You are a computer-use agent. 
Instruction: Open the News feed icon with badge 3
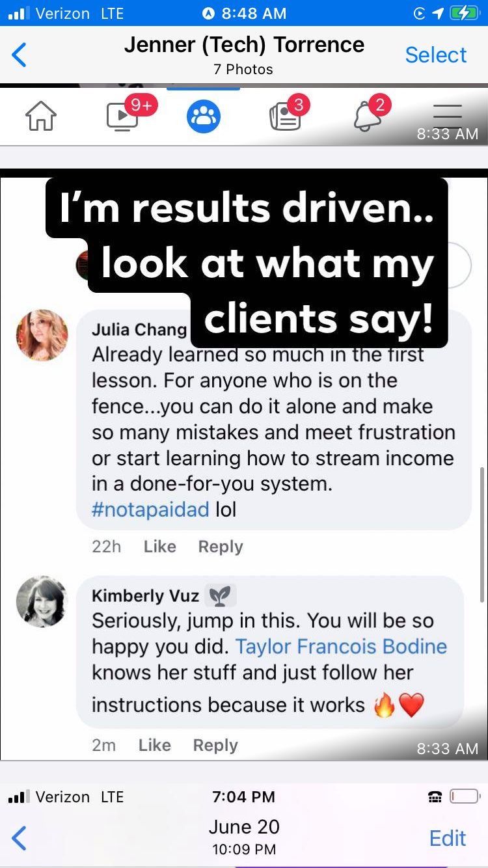(285, 118)
